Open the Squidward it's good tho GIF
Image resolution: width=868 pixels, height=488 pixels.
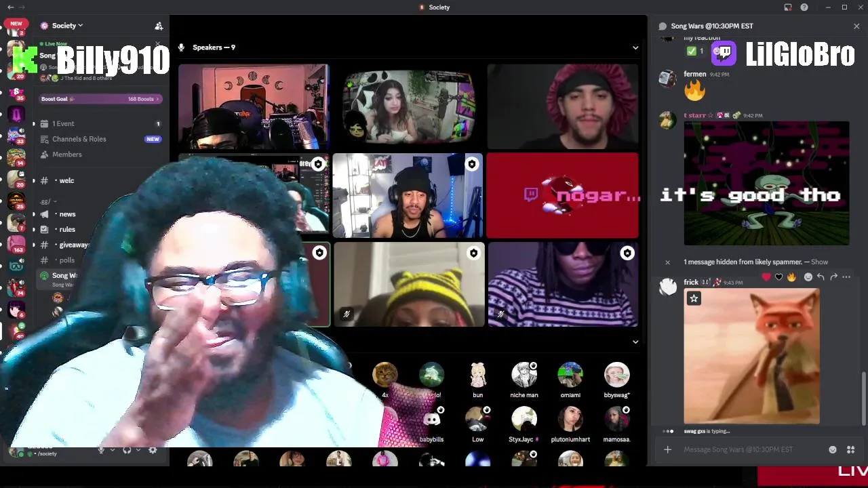coord(766,183)
